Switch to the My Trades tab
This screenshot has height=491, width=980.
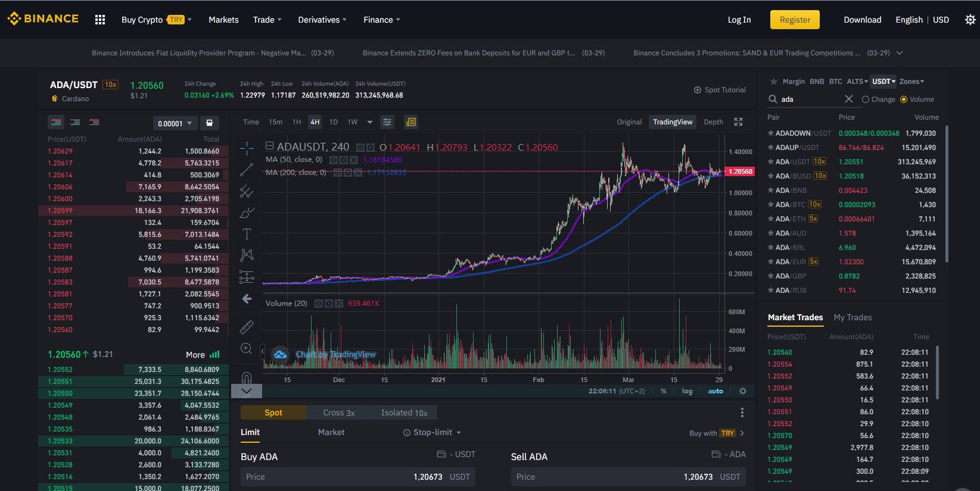pos(853,317)
